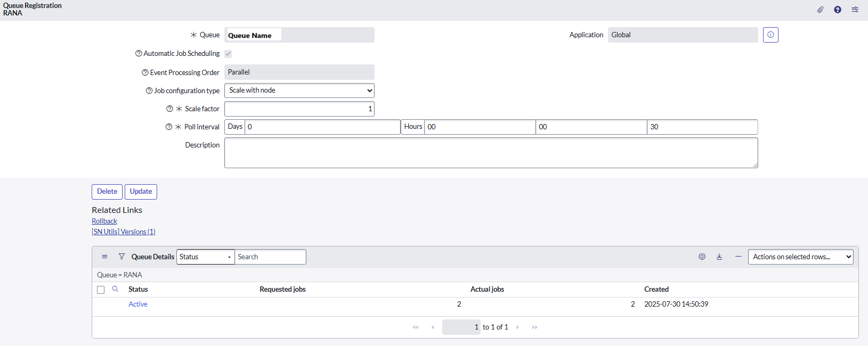Screen dimensions: 868x346
Task: Open the Rollback related link
Action: (104, 221)
